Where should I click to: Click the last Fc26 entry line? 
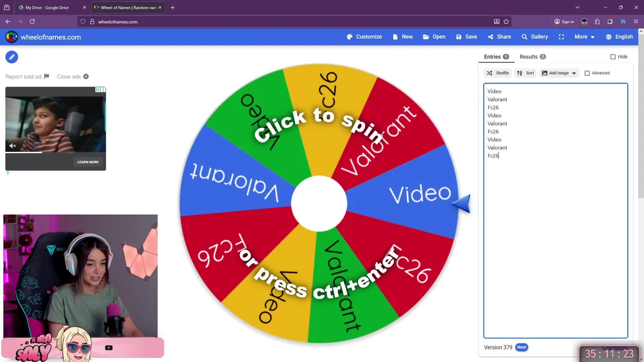pyautogui.click(x=493, y=156)
